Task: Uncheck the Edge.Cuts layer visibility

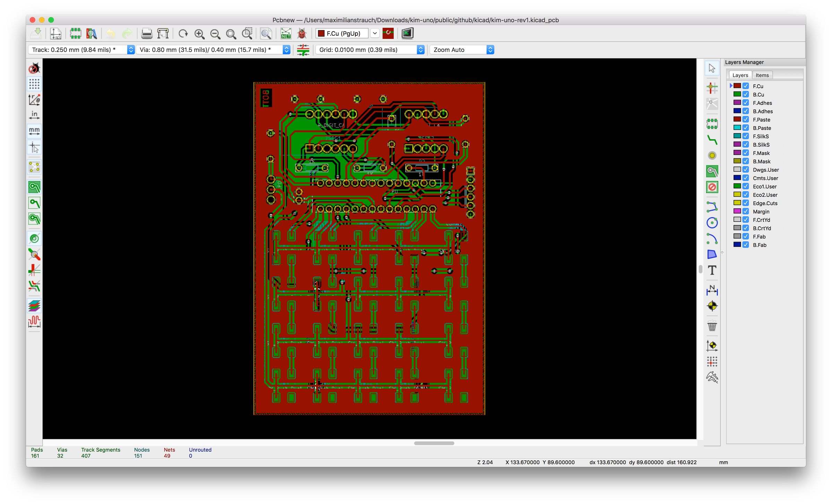Action: (x=745, y=203)
